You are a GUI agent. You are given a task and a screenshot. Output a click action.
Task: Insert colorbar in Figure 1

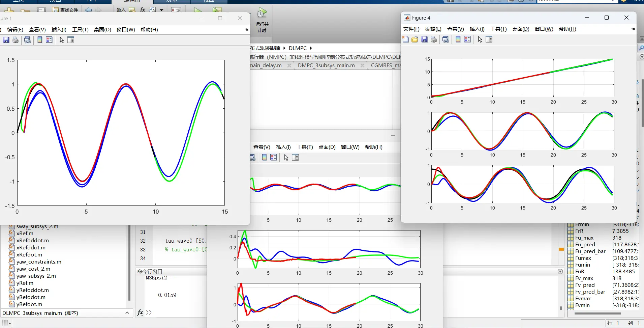[40, 40]
